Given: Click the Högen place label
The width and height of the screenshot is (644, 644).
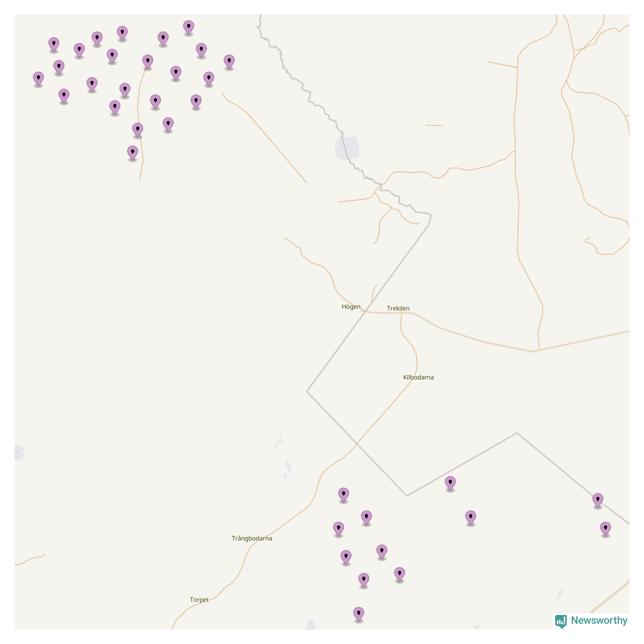Looking at the screenshot, I should point(351,307).
